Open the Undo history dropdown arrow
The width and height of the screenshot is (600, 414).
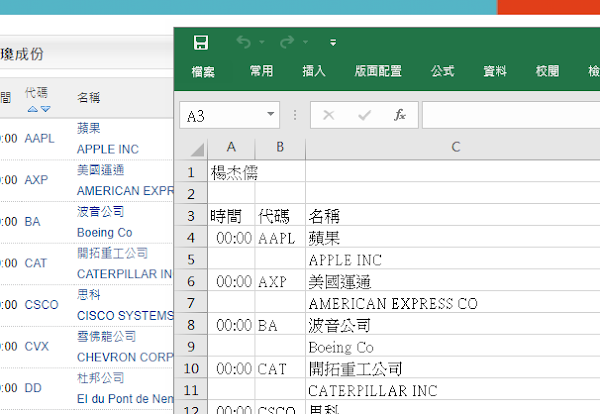tap(262, 42)
